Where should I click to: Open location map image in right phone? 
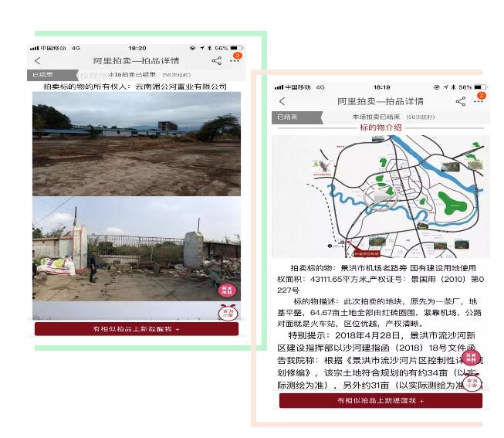click(x=381, y=196)
